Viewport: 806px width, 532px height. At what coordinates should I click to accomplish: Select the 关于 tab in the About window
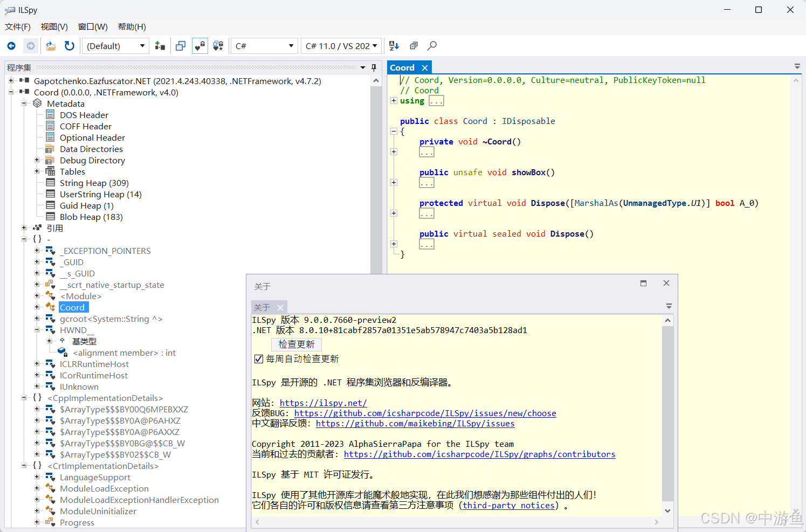click(x=262, y=307)
